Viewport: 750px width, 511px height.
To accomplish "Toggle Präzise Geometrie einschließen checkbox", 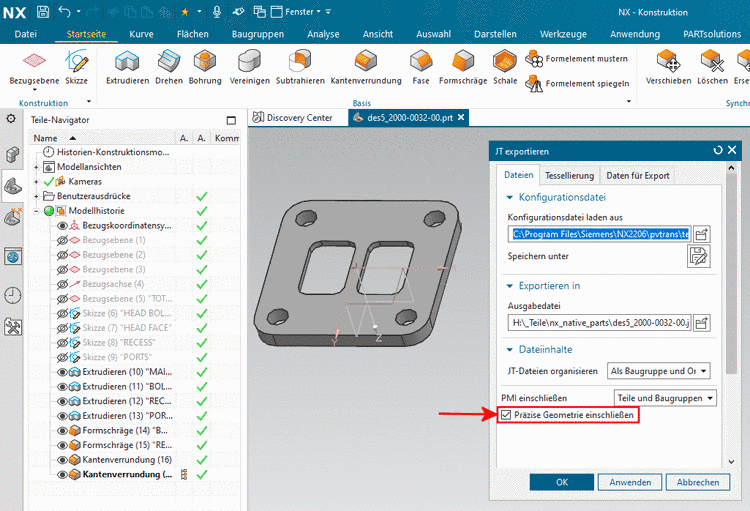I will click(506, 415).
